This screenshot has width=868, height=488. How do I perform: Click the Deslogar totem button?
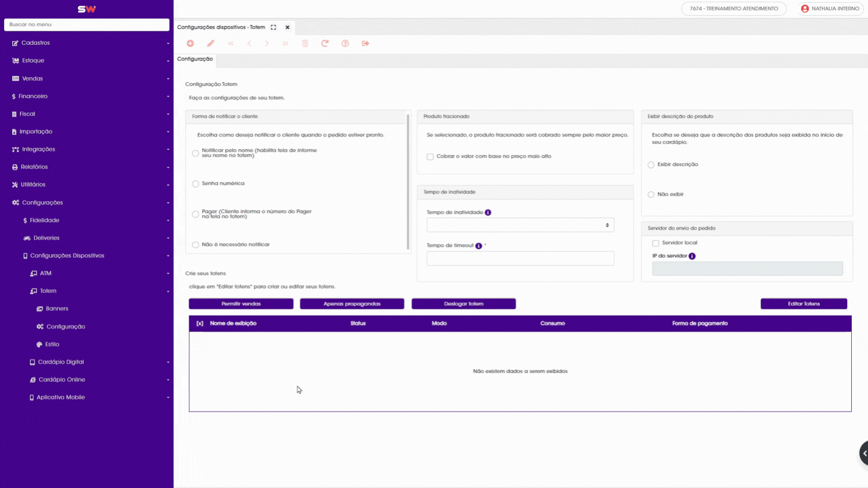point(464,304)
